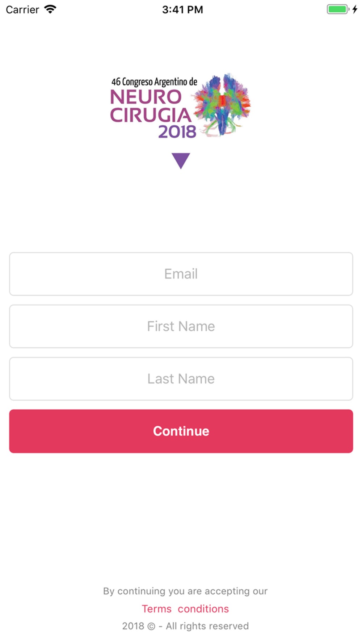362x644 pixels.
Task: Tap the word CIRUGIA in the logo
Action: pyautogui.click(x=151, y=115)
